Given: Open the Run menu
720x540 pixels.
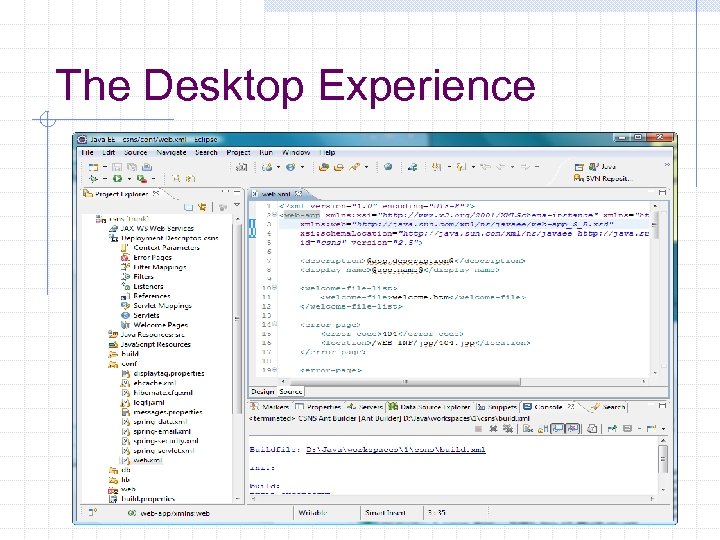Looking at the screenshot, I should click(x=266, y=152).
